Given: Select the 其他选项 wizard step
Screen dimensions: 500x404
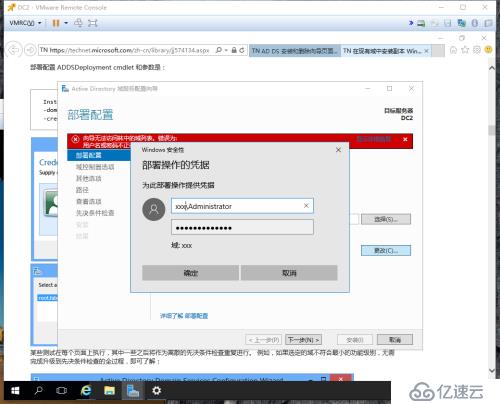Looking at the screenshot, I should point(89,179).
